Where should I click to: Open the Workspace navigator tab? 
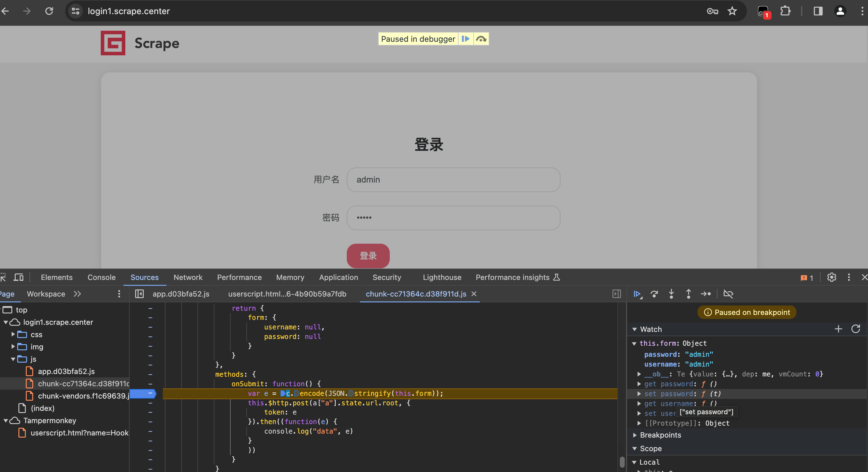(x=46, y=294)
